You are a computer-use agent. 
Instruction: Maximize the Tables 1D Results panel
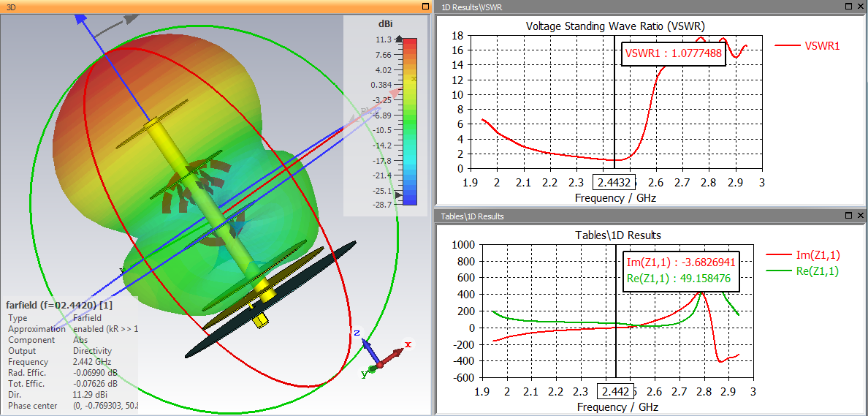[850, 216]
